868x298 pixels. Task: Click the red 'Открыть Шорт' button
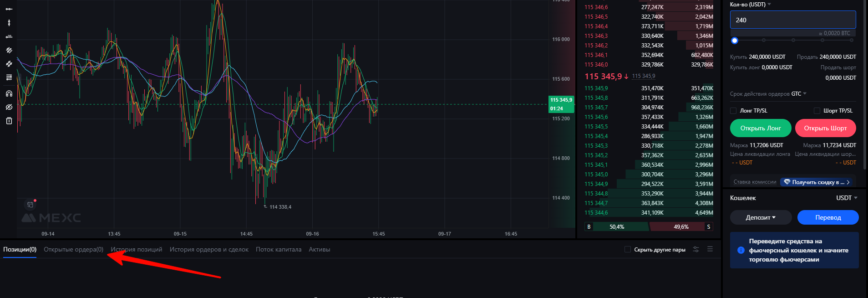click(825, 128)
